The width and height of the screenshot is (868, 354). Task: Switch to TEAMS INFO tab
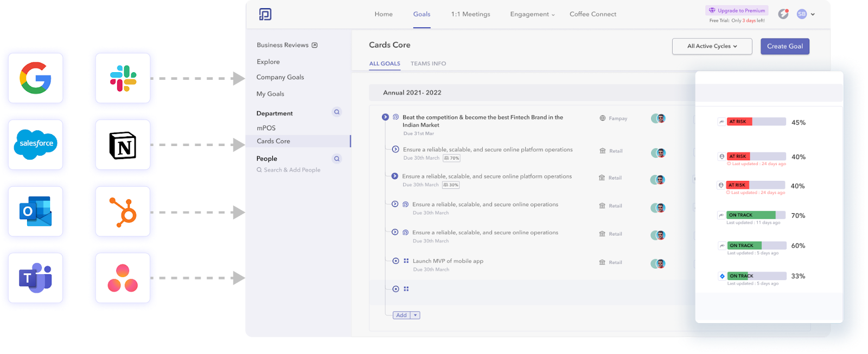(x=428, y=64)
